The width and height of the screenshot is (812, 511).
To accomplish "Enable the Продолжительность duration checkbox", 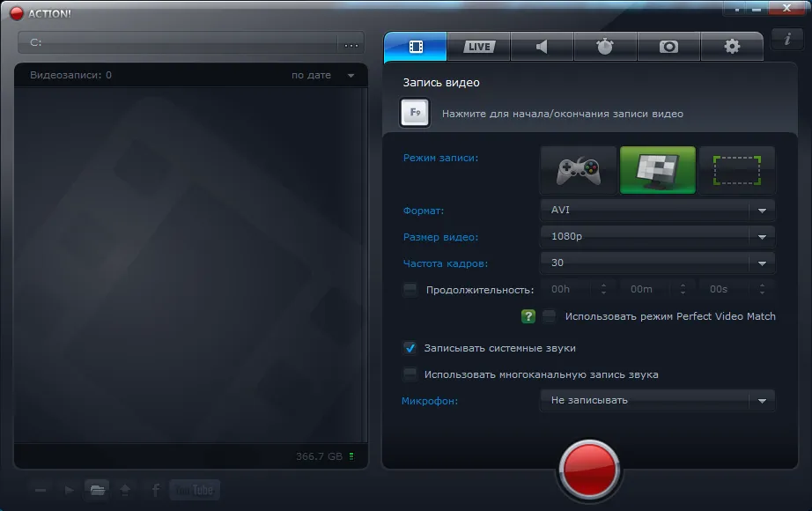I will tap(410, 290).
